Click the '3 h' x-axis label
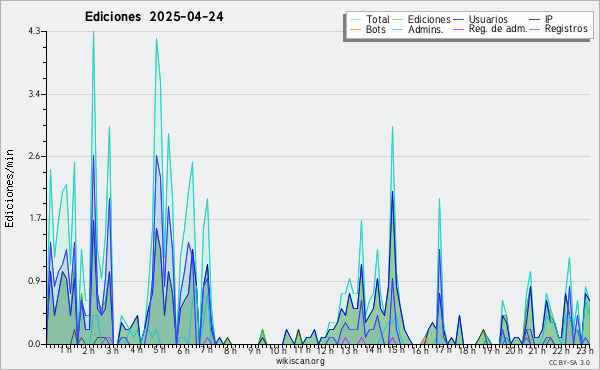The width and height of the screenshot is (600, 370). click(112, 350)
